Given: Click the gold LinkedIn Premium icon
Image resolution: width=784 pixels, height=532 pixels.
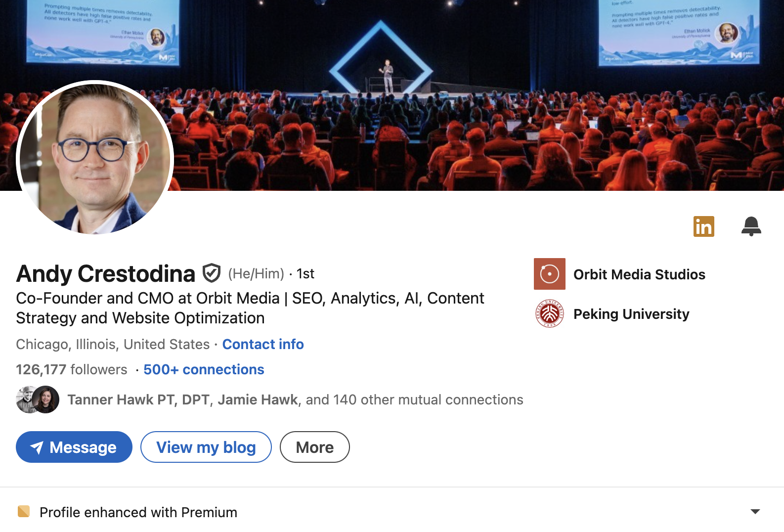Looking at the screenshot, I should pos(703,226).
